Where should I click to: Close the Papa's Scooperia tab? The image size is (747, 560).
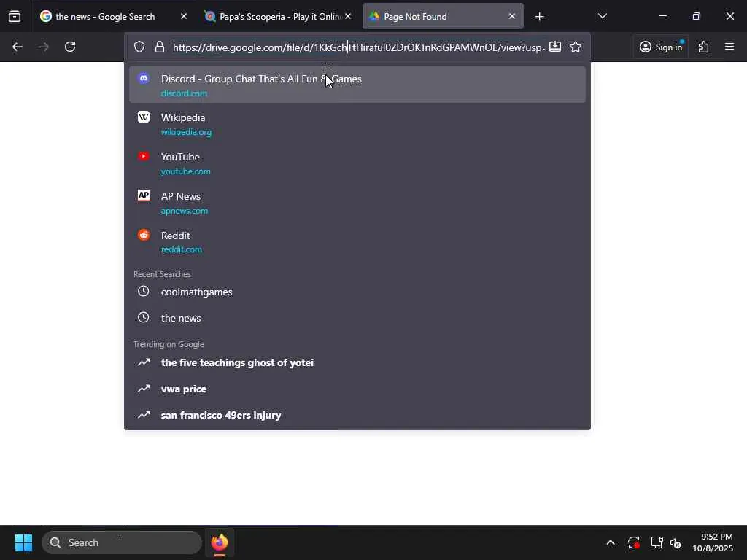point(348,16)
